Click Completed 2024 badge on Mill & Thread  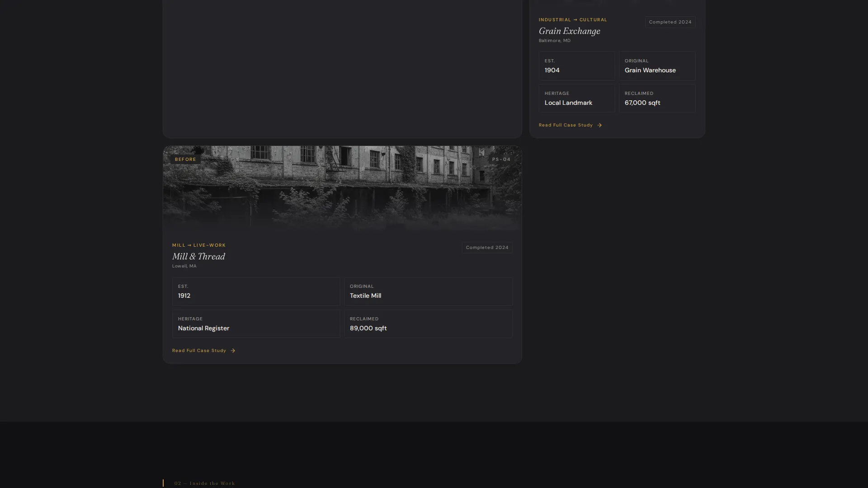click(x=487, y=248)
